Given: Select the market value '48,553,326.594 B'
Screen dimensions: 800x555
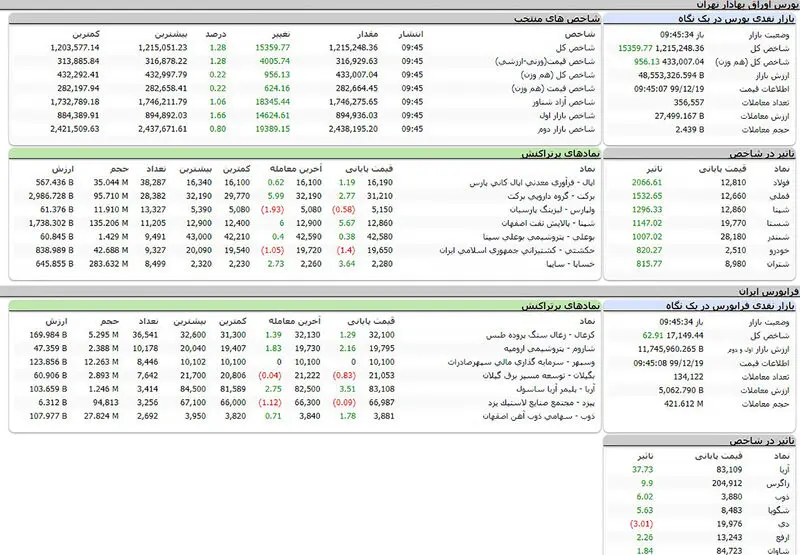Looking at the screenshot, I should tap(671, 75).
